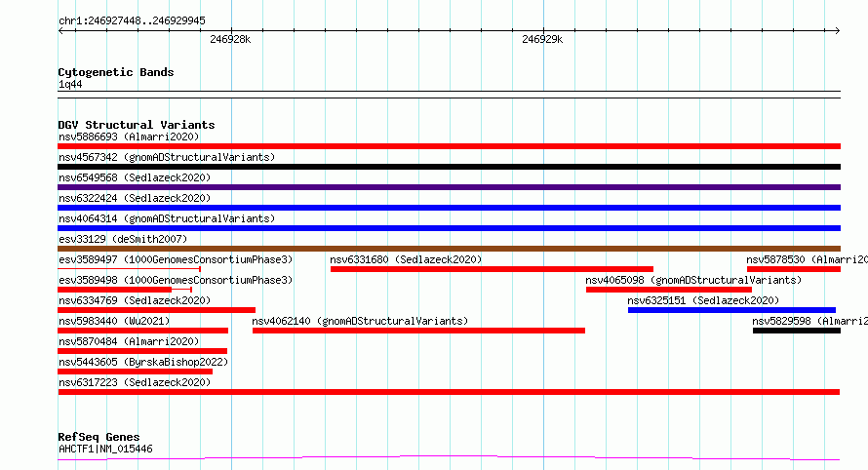Click the nsv6549568 (Sedlazeck2020) label
This screenshot has height=470, width=868.
tap(135, 177)
